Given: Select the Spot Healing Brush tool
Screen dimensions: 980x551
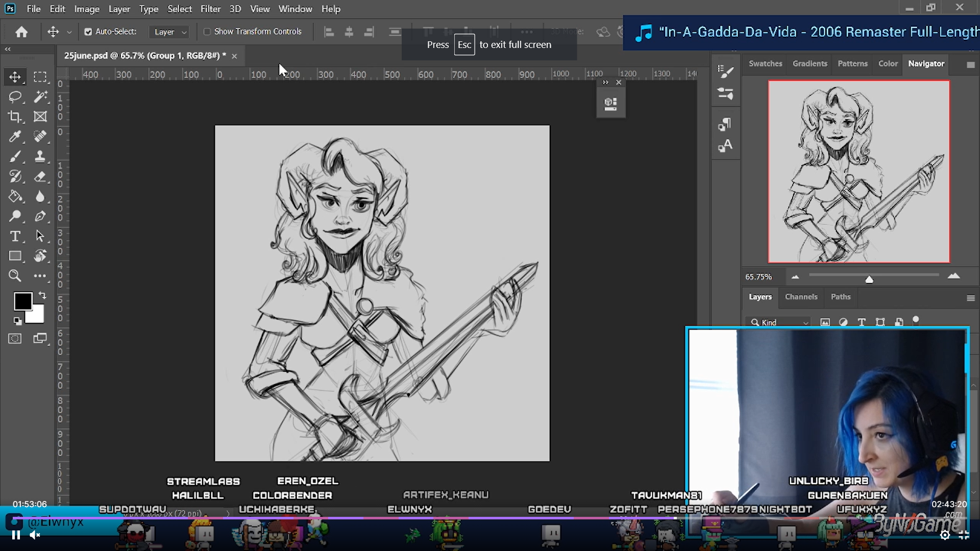Looking at the screenshot, I should click(40, 136).
